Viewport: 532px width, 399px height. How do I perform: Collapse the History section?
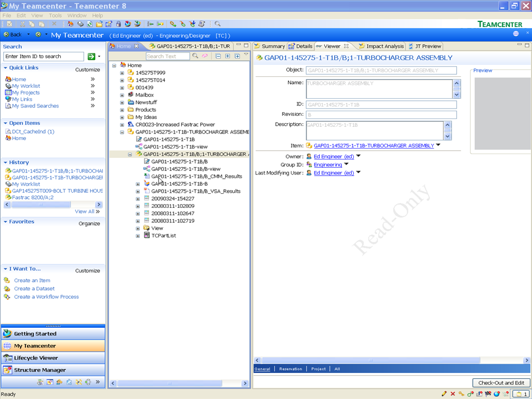tap(5, 163)
